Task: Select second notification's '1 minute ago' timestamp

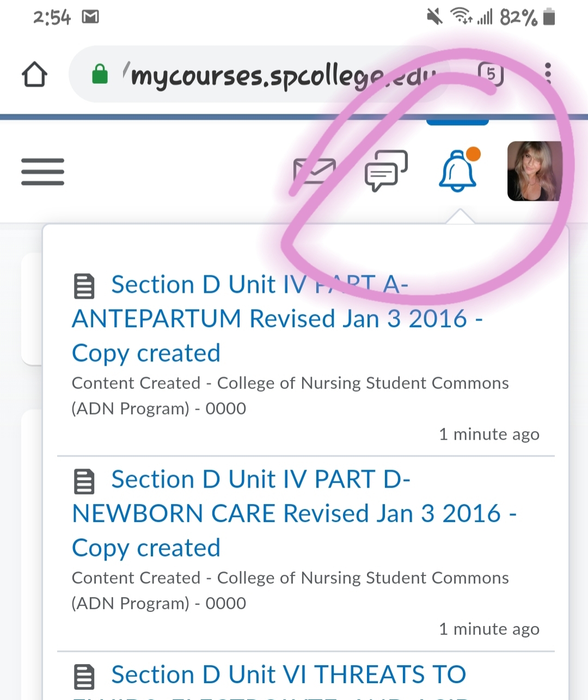Action: point(489,629)
